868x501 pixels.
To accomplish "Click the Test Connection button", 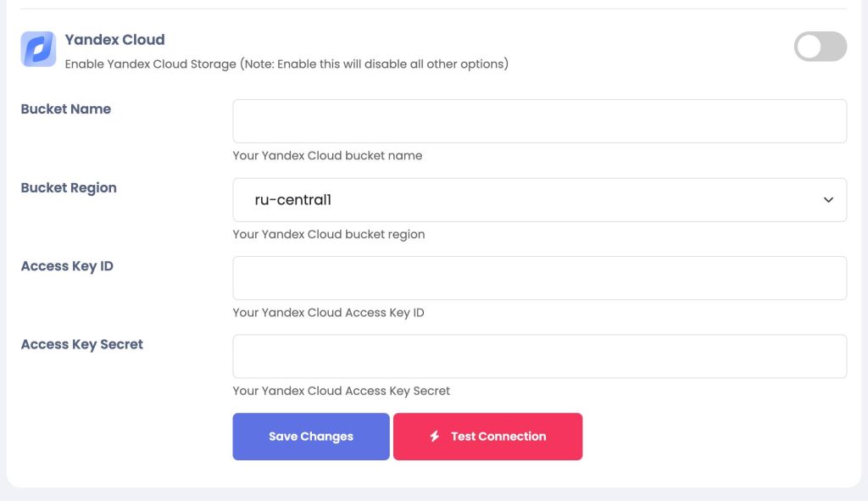I will 487,437.
